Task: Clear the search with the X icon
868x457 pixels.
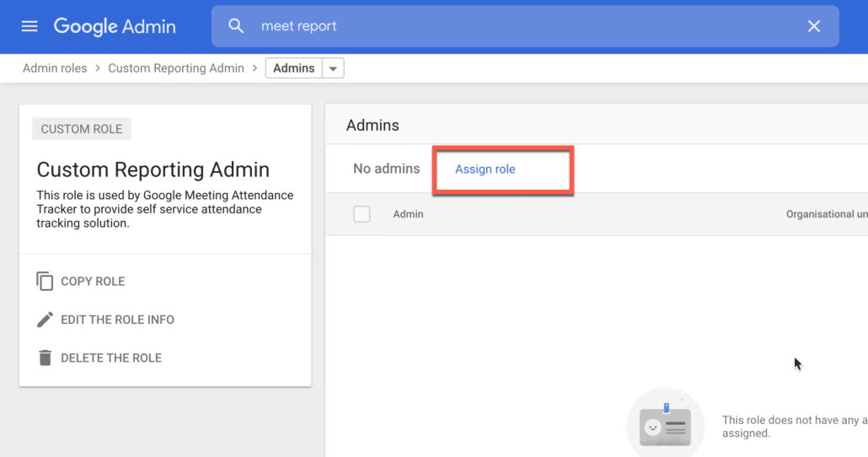Action: [x=814, y=26]
